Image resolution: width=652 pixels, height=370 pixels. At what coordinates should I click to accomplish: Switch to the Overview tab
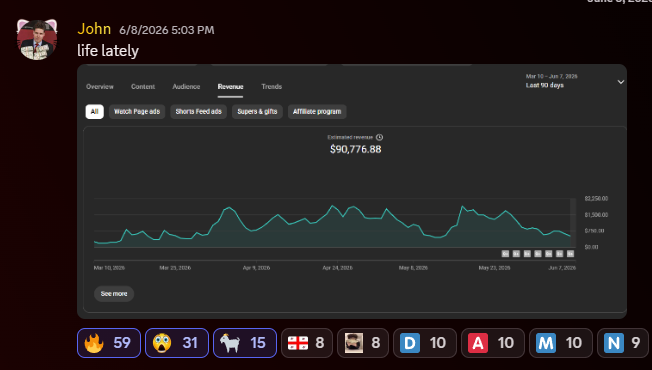tap(100, 86)
